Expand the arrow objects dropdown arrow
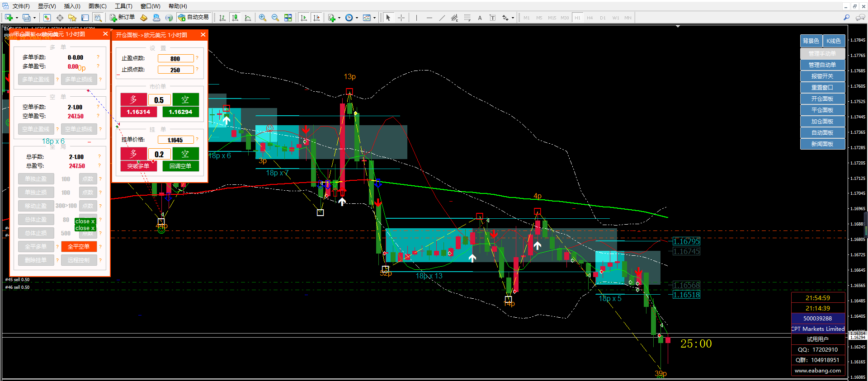868x381 pixels. pyautogui.click(x=513, y=18)
